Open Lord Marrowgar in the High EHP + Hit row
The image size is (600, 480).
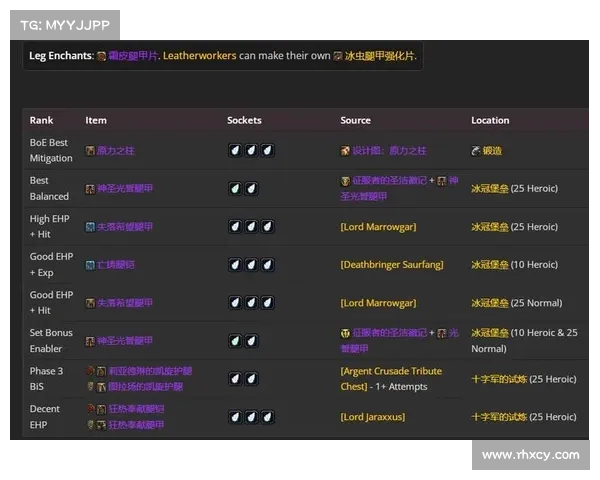[378, 227]
